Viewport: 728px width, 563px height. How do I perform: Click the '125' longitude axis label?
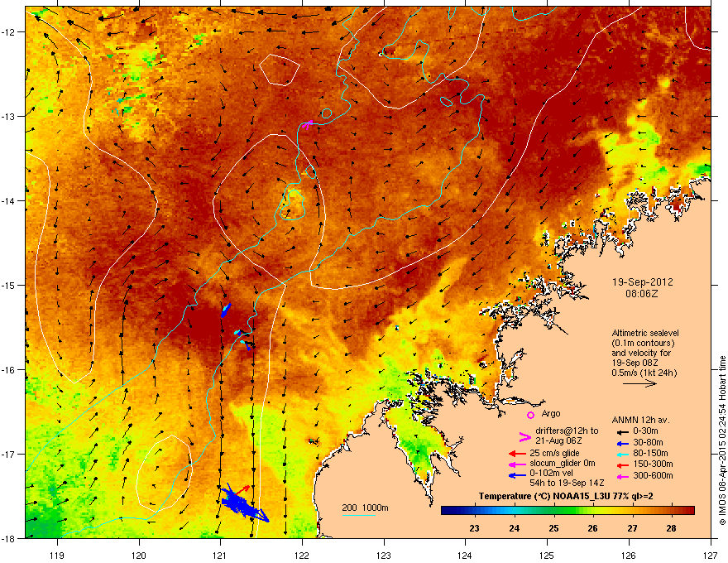tap(547, 555)
